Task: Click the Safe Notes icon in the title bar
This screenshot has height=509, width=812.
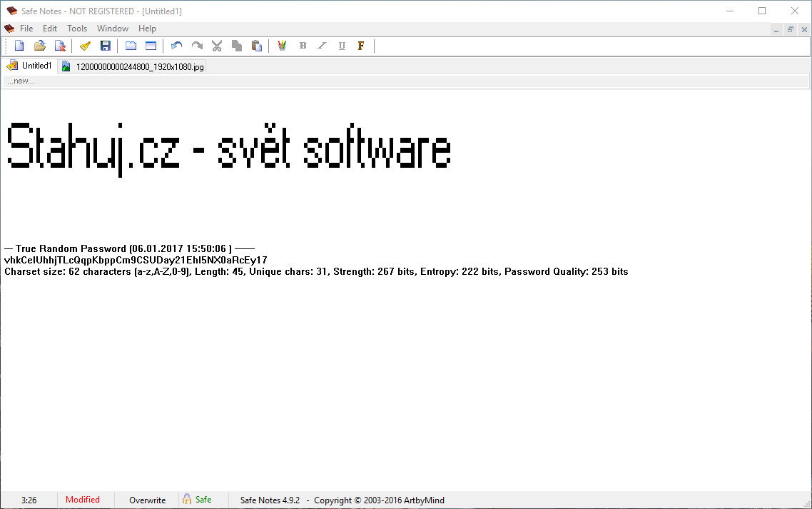Action: tap(11, 11)
